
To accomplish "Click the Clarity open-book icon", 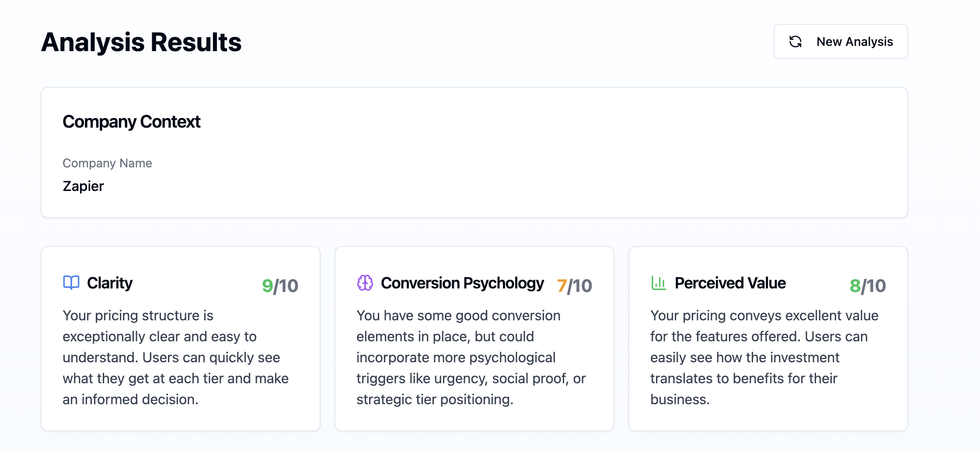I will (71, 283).
